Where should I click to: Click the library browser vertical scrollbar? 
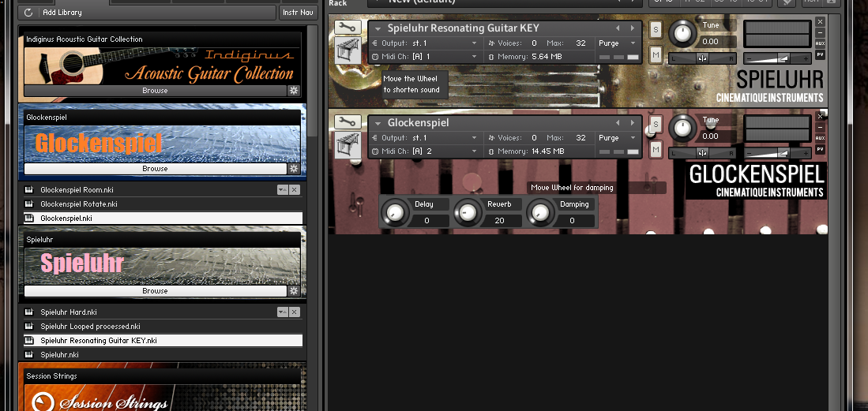[x=313, y=81]
